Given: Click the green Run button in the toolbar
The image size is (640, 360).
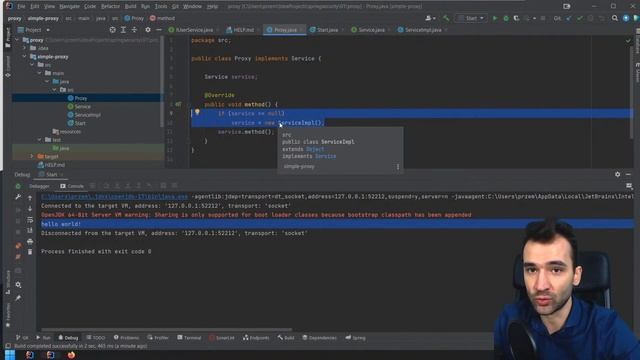Looking at the screenshot, I should coord(495,18).
